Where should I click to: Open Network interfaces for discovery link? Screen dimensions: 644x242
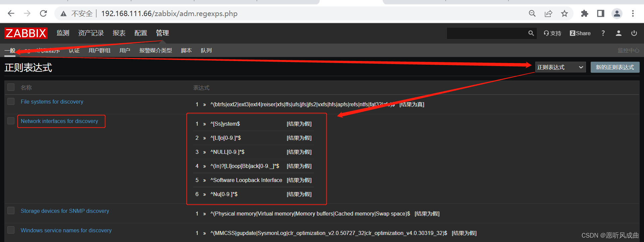pos(59,121)
